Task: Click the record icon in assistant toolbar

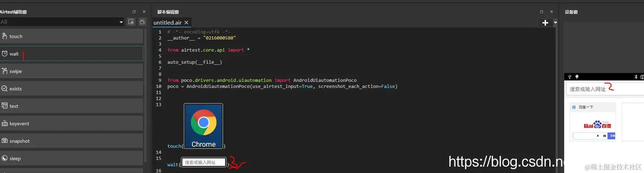Action: [x=142, y=22]
